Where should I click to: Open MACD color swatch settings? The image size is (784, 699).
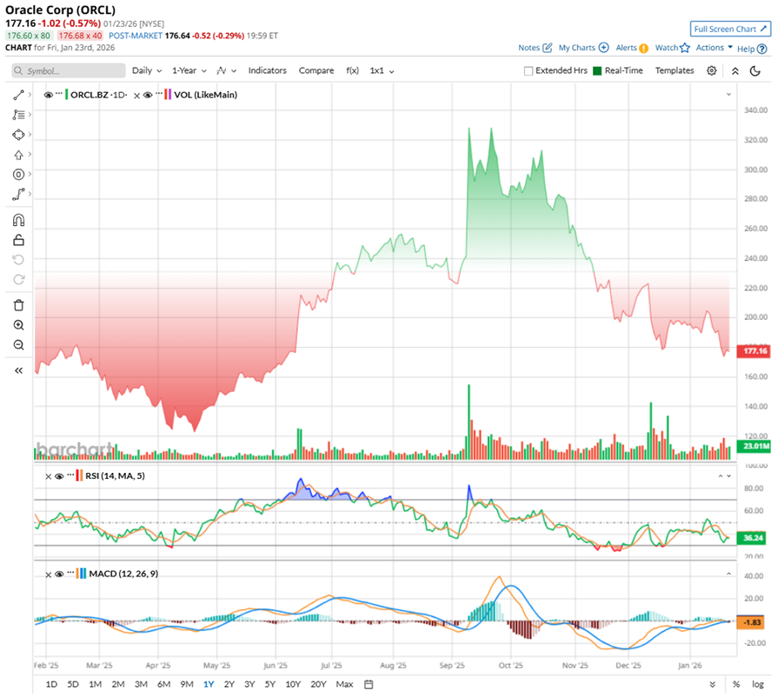pyautogui.click(x=81, y=574)
